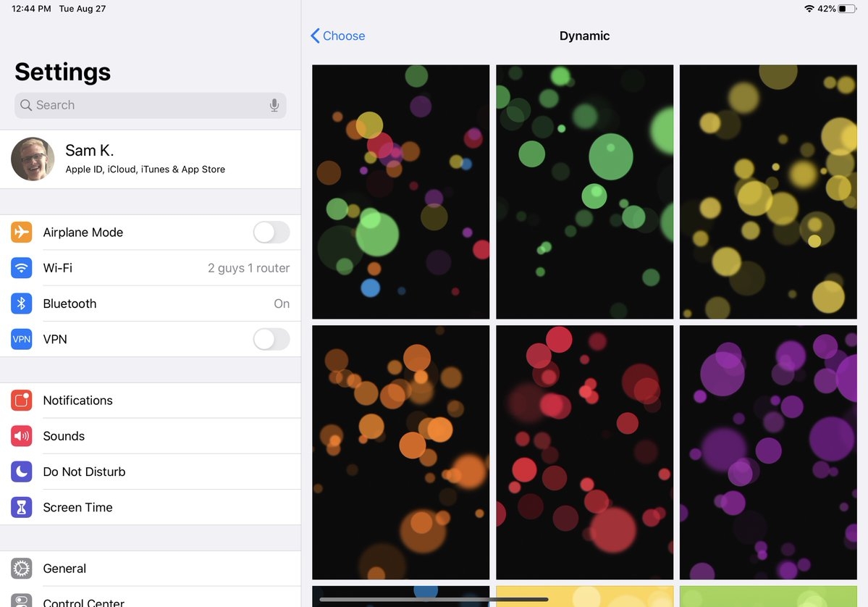The width and height of the screenshot is (868, 607).
Task: Open Airplane Mode settings via orange plane icon
Action: [x=21, y=232]
